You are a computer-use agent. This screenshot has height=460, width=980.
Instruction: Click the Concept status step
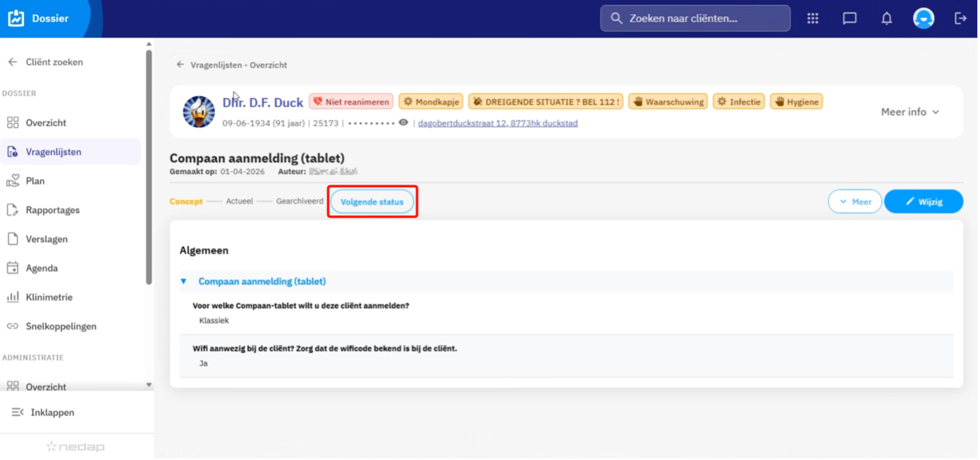pos(186,201)
